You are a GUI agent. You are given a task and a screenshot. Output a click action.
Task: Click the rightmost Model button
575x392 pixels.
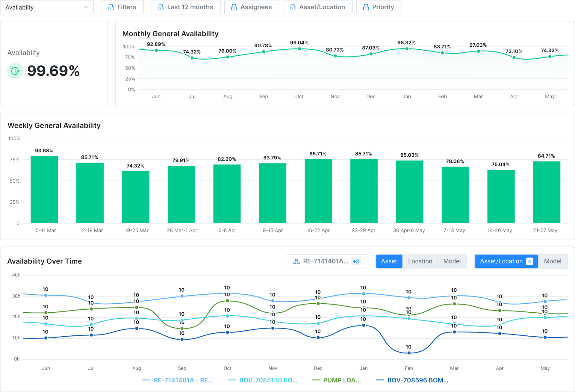click(553, 261)
